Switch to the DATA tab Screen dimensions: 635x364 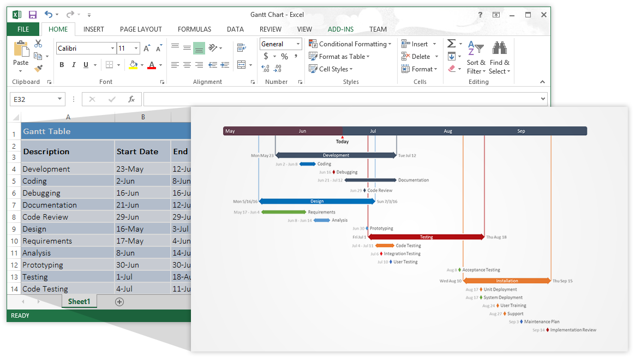pos(235,29)
